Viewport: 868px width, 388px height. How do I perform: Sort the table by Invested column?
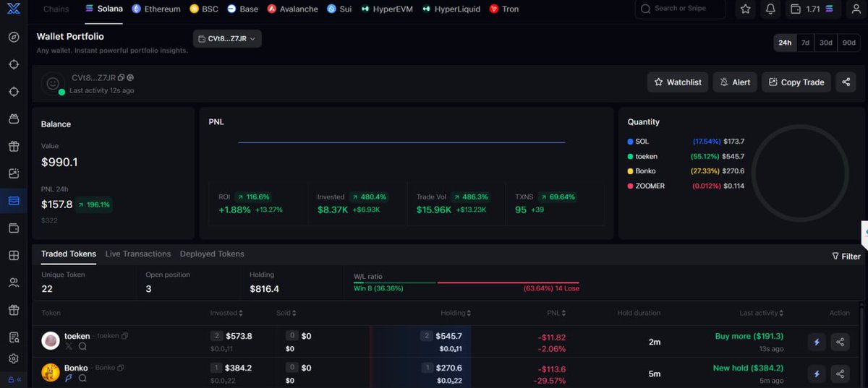[226, 313]
